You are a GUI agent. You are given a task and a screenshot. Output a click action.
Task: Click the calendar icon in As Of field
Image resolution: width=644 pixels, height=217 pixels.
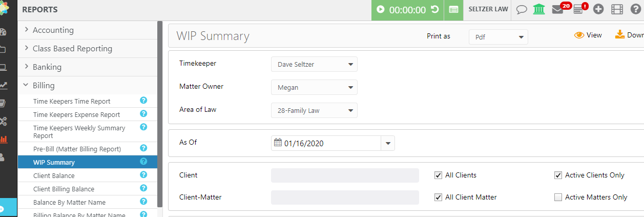click(x=278, y=143)
